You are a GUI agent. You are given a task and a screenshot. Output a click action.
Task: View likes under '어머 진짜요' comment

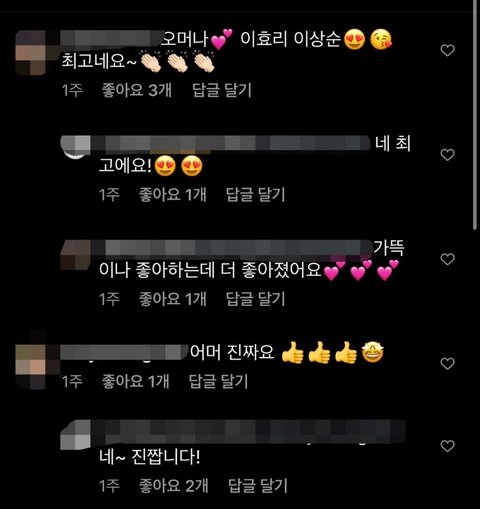tap(135, 381)
